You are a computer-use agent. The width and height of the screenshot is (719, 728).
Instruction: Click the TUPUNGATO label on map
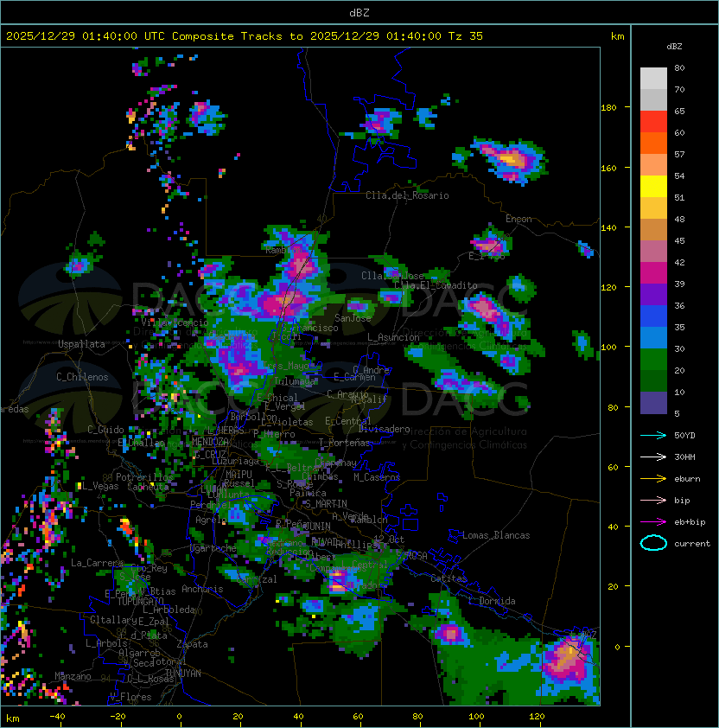coord(140,601)
